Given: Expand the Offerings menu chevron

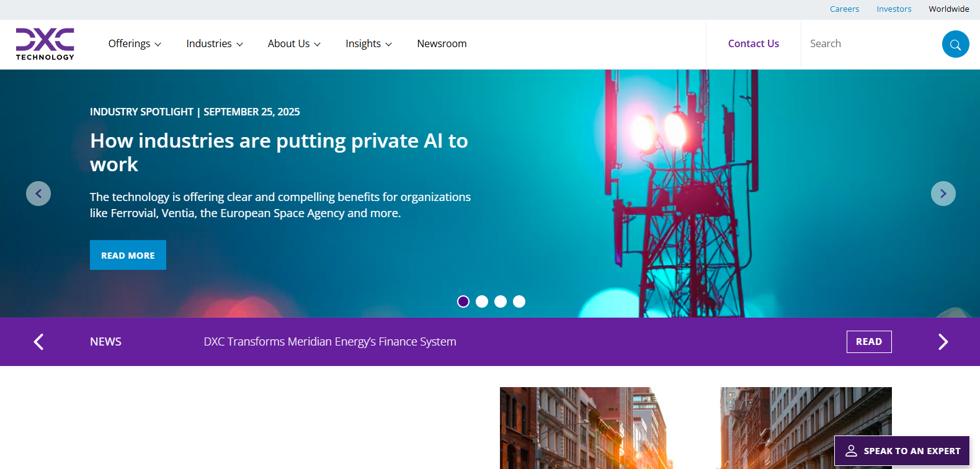Looking at the screenshot, I should pyautogui.click(x=158, y=45).
